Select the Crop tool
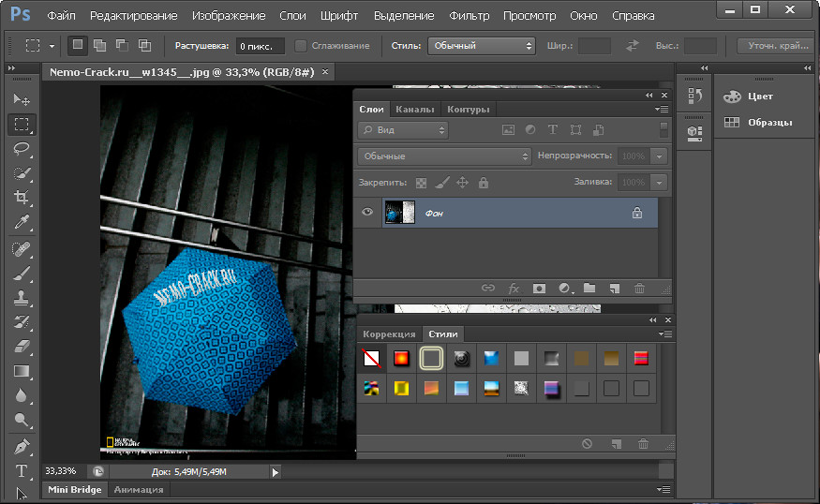The width and height of the screenshot is (820, 504). [22, 198]
